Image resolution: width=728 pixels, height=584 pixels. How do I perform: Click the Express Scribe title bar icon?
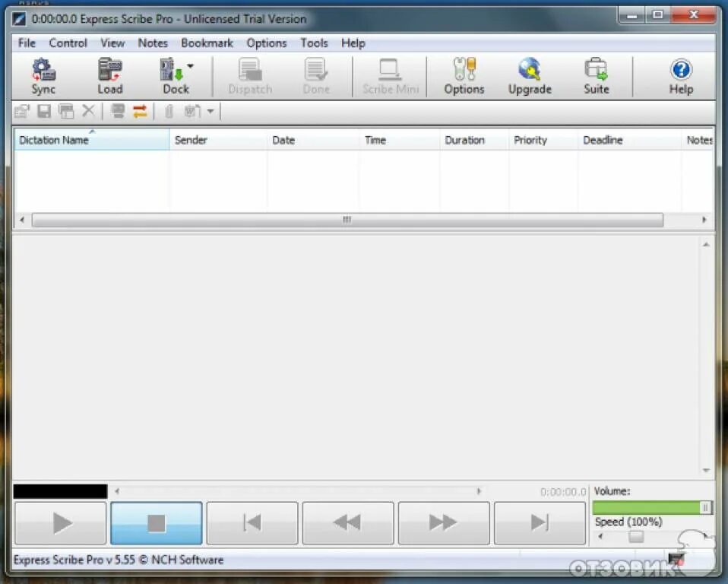pos(20,19)
